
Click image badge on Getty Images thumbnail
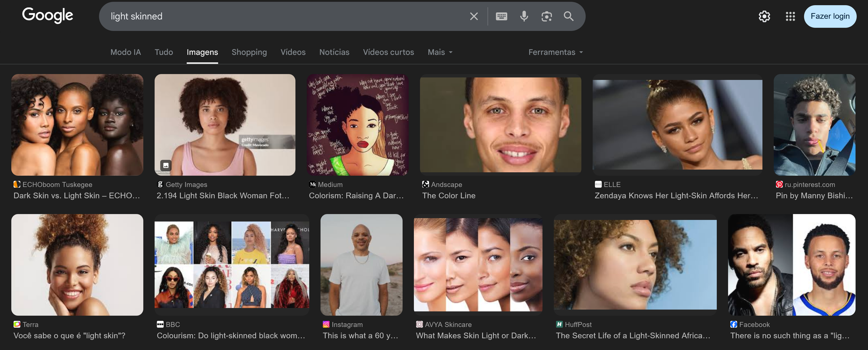[166, 165]
